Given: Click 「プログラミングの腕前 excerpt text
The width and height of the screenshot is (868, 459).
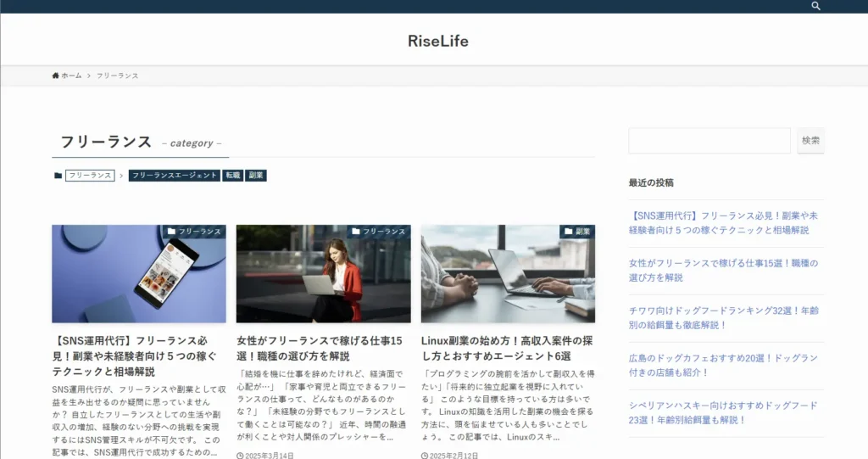Looking at the screenshot, I should [508, 406].
